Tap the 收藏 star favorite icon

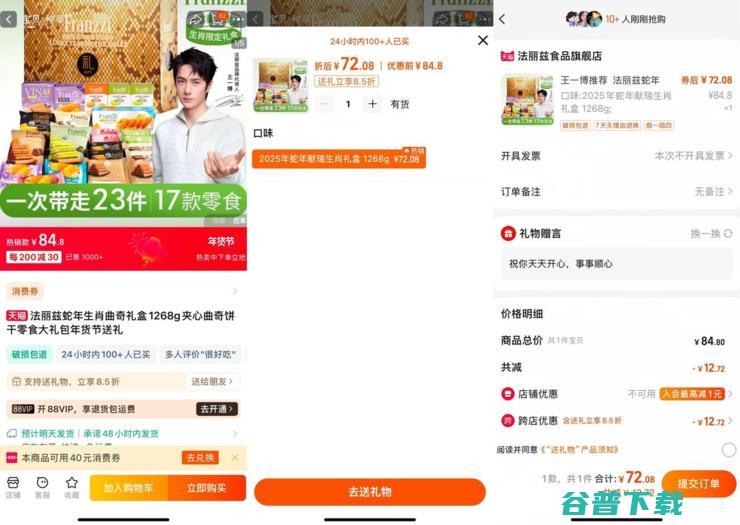click(72, 487)
